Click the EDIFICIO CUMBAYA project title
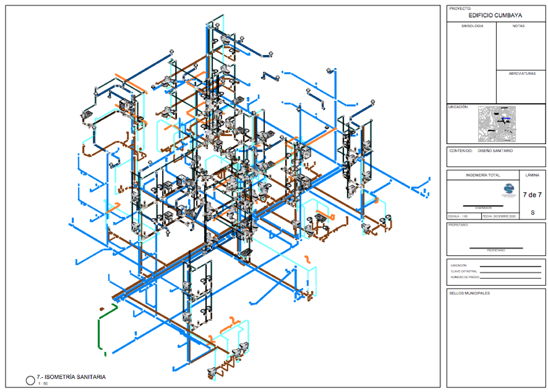The height and width of the screenshot is (392, 548). click(495, 15)
